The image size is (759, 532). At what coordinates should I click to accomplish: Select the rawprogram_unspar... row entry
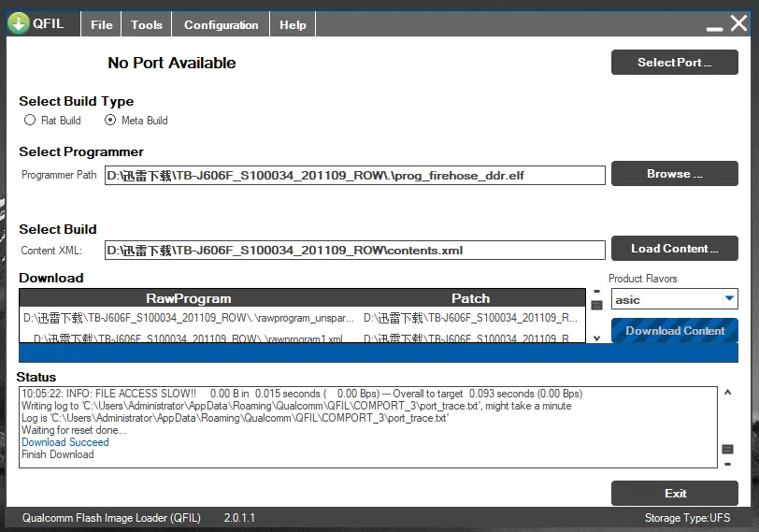[189, 318]
